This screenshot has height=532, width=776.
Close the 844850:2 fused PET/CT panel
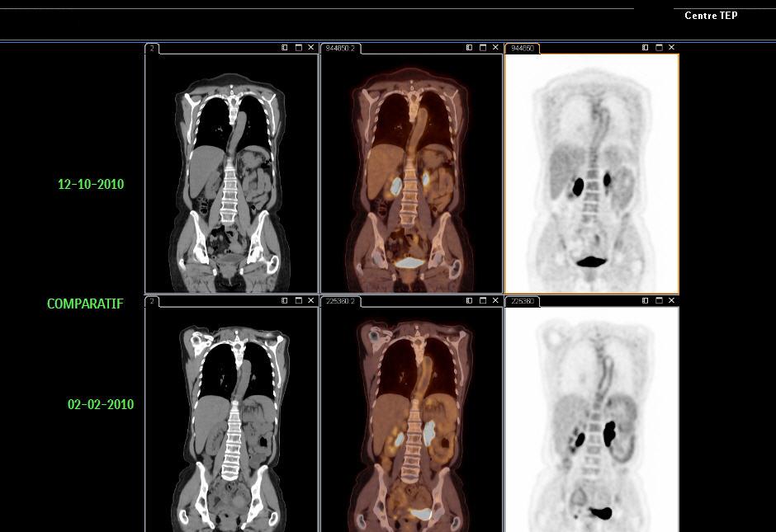(495, 48)
